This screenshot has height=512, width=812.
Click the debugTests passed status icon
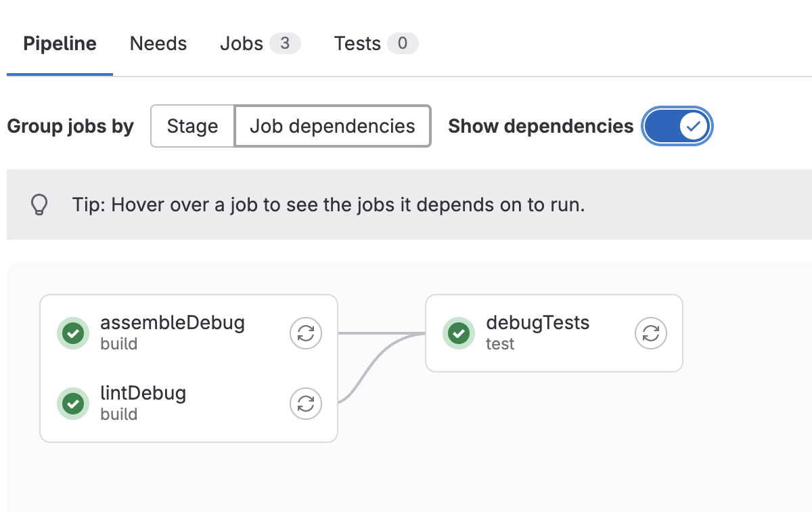[x=459, y=333]
